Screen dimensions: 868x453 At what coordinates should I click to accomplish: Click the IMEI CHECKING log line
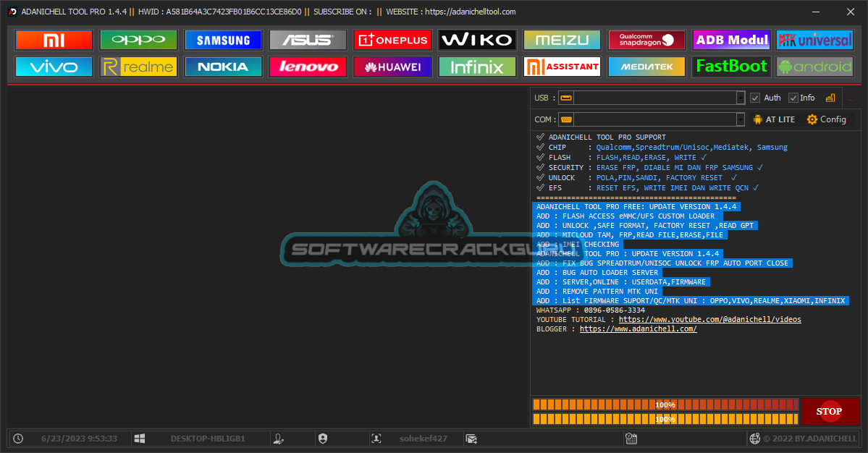[578, 245]
